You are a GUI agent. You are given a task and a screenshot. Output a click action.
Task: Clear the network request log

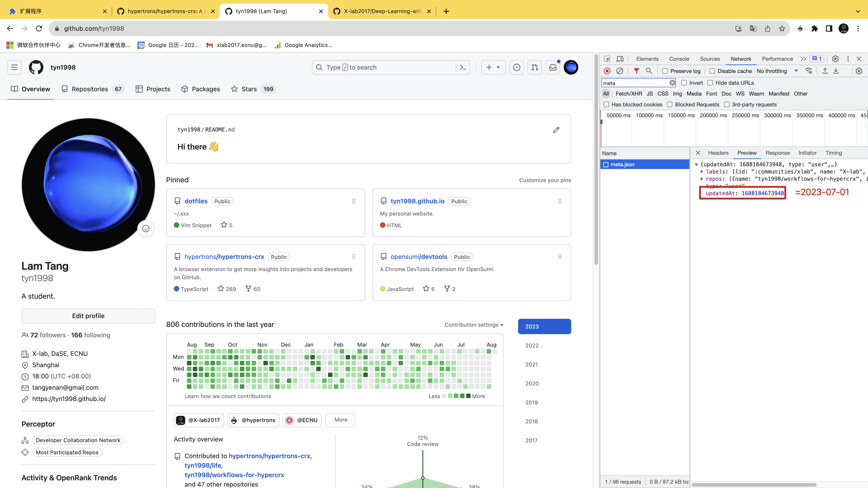[x=620, y=71]
